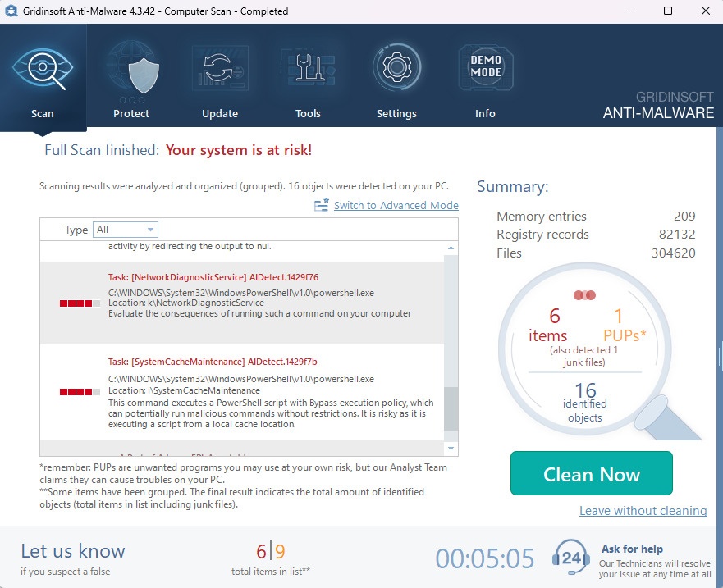Click Location: i\SystemCacheMaintenance text
723x588 pixels.
coord(184,390)
